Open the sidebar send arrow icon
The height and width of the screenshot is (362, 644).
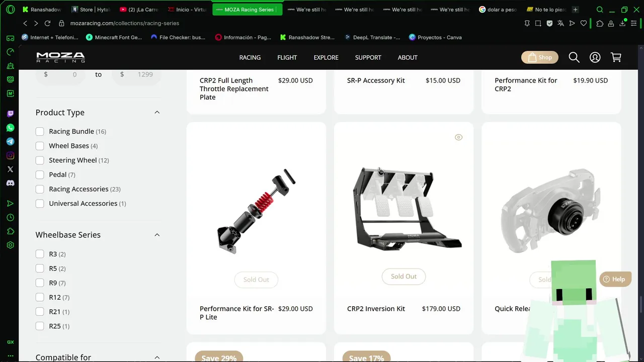pos(10,204)
